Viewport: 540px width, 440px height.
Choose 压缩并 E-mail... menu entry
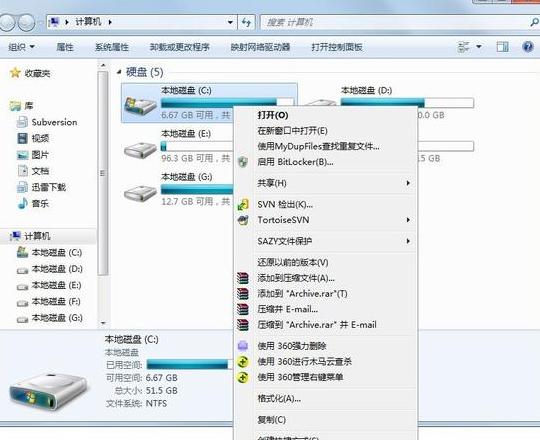click(x=325, y=309)
